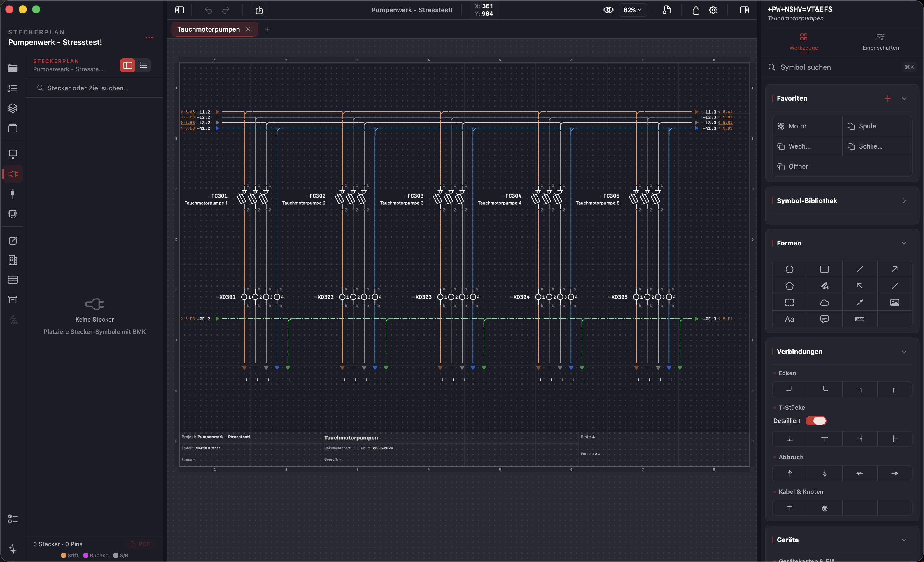924x562 pixels.
Task: Switch to the Eigenschaften tab
Action: (881, 42)
